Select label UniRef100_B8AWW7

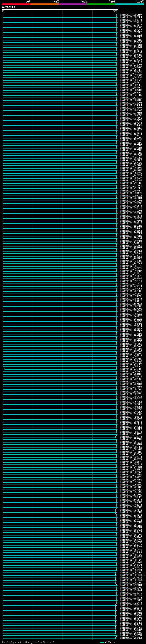(131, 90)
